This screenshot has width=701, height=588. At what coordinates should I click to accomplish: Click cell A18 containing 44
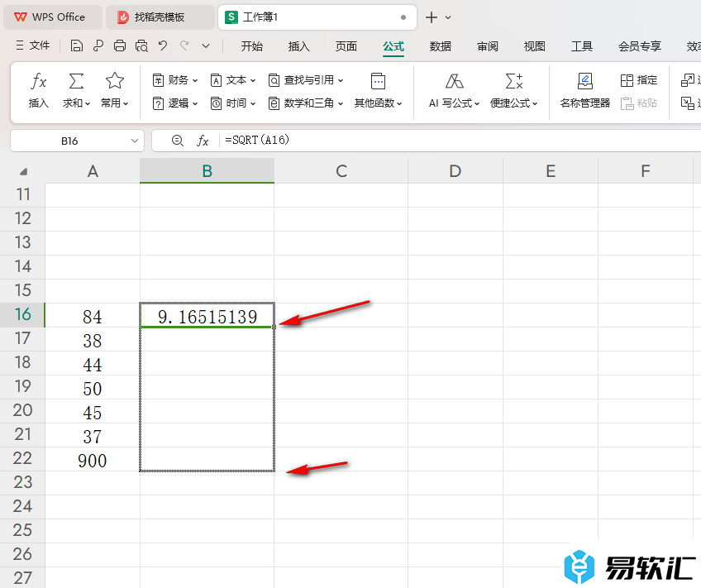tap(93, 364)
